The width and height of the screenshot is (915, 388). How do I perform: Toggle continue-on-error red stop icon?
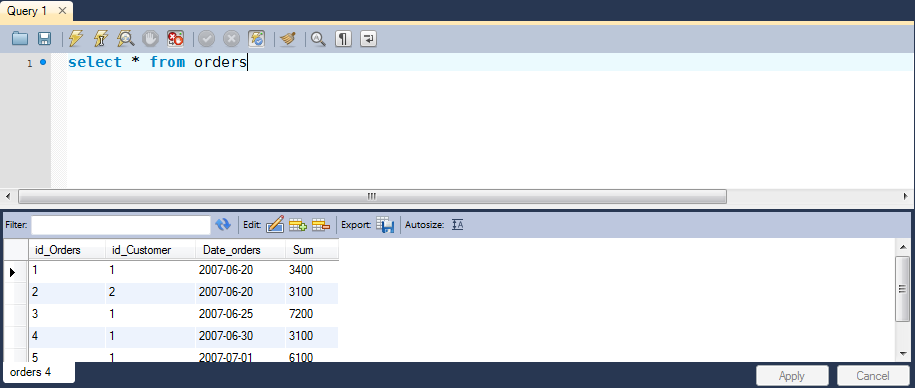(175, 39)
